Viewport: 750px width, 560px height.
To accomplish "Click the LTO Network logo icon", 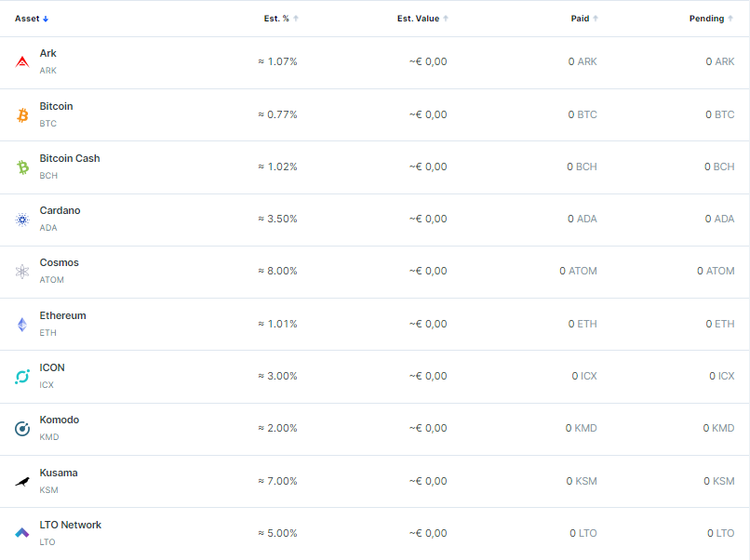I will [22, 532].
